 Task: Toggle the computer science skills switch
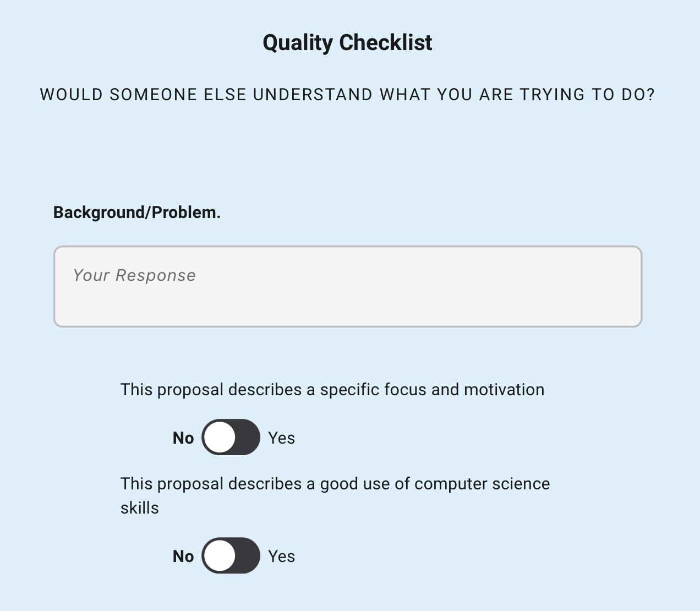(x=231, y=556)
